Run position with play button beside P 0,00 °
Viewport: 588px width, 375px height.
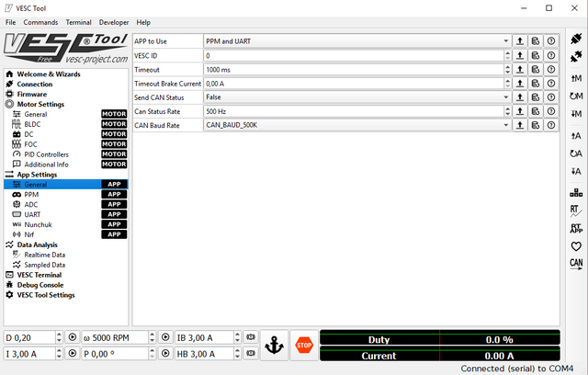click(165, 353)
